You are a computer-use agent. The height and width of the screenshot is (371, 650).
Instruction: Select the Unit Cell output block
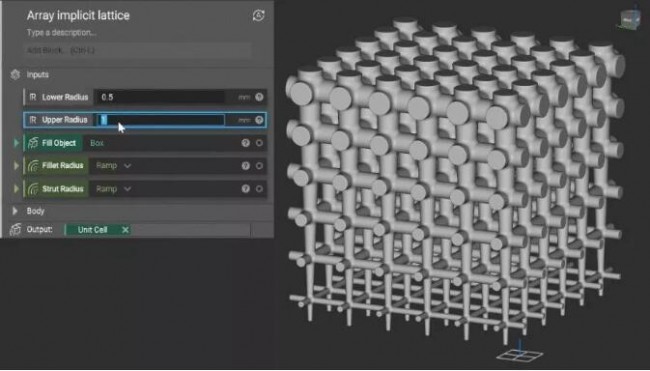click(x=92, y=230)
